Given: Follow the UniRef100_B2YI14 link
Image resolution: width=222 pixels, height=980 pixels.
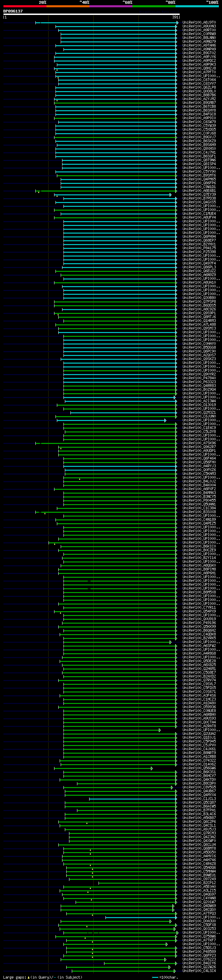Looking at the screenshot, I should [199, 558].
